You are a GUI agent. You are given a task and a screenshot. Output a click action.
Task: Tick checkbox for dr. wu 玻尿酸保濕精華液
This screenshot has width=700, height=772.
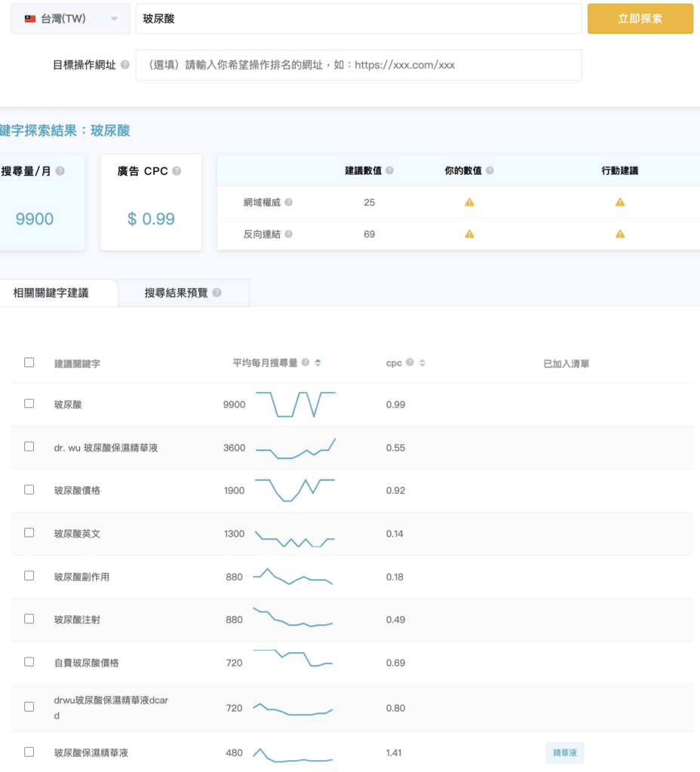[x=29, y=446]
